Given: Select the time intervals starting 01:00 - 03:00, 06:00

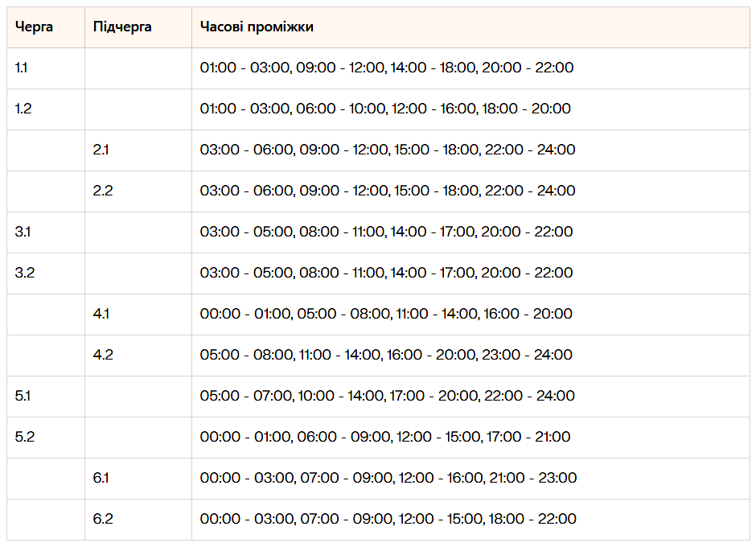Looking at the screenshot, I should tap(385, 109).
